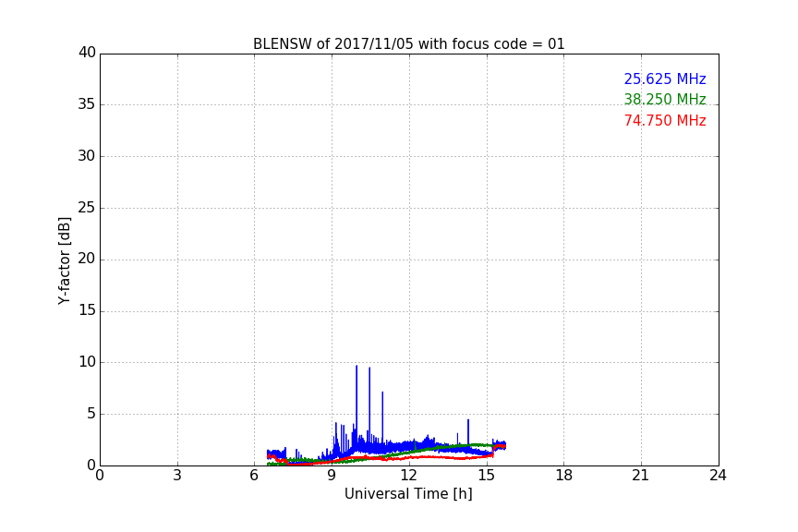Image resolution: width=798 pixels, height=532 pixels.
Task: Click the y-axis tick label '35'
Action: click(87, 104)
